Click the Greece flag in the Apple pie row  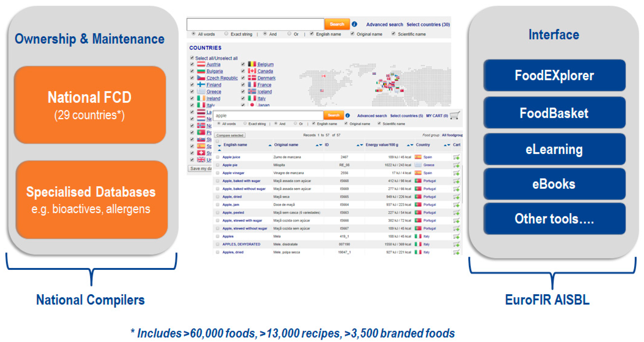tap(418, 165)
